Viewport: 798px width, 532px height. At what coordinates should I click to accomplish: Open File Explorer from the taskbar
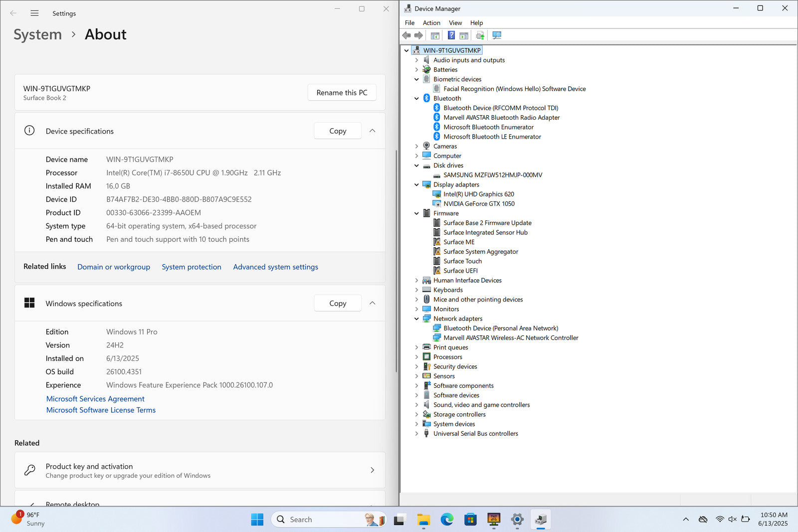pos(423,520)
